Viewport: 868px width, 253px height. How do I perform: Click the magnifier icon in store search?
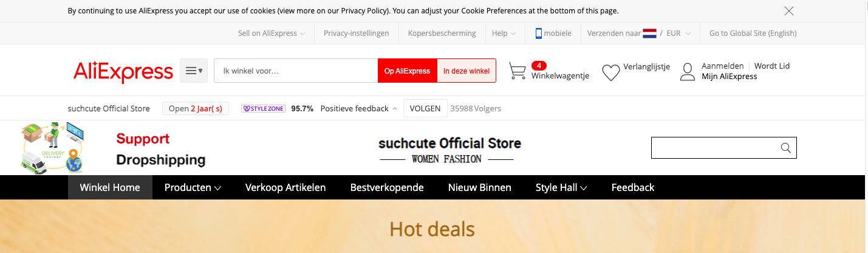click(785, 148)
